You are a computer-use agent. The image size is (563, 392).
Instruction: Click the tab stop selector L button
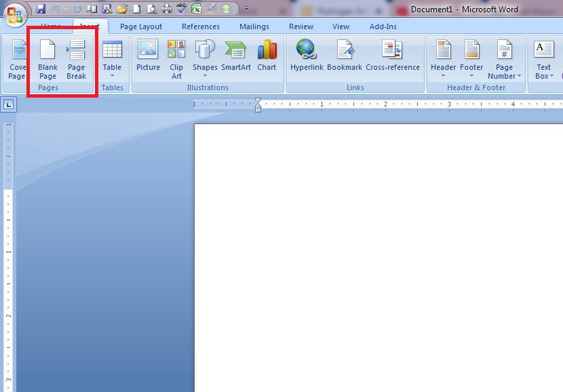coord(9,104)
